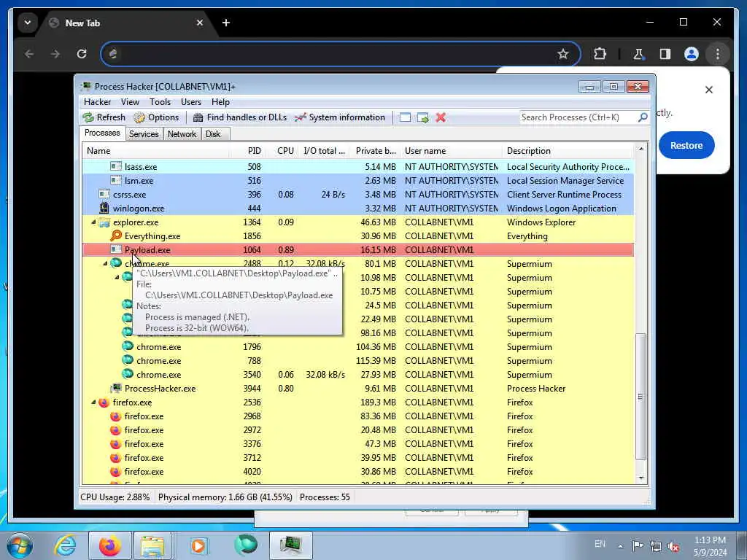Select the Payload.exe process row
The image size is (747, 560).
coord(358,249)
